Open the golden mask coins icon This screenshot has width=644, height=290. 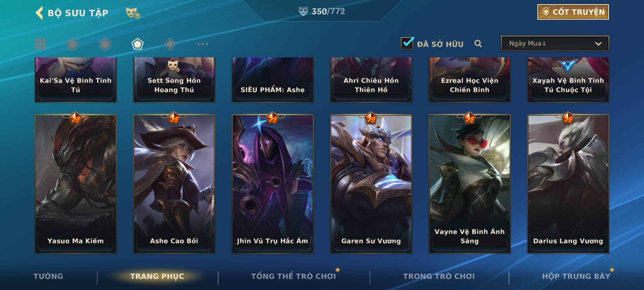click(x=133, y=13)
